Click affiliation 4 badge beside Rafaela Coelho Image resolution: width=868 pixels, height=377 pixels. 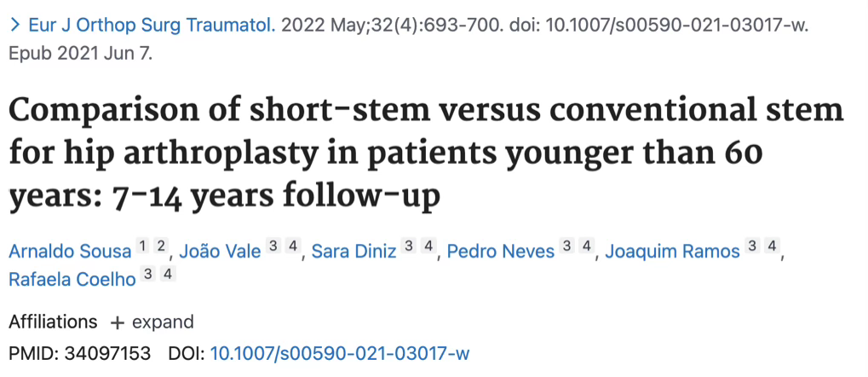click(168, 274)
